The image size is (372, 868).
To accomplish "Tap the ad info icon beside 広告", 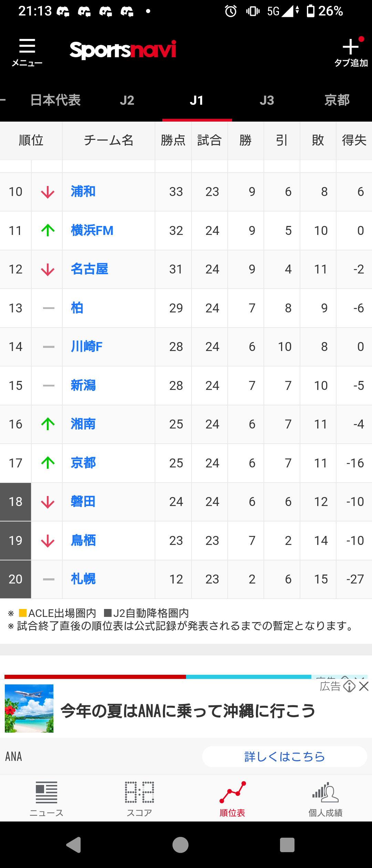I will (349, 686).
